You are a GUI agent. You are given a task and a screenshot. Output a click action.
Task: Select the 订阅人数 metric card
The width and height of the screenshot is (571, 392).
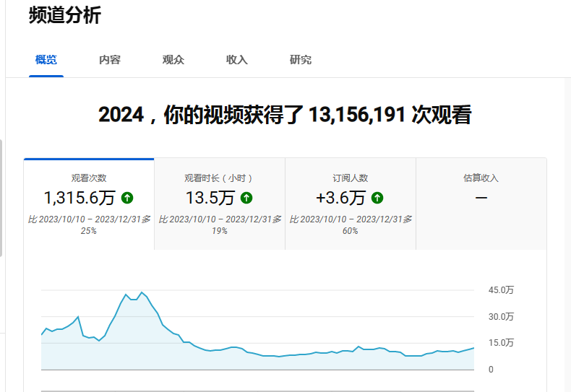[x=351, y=204]
